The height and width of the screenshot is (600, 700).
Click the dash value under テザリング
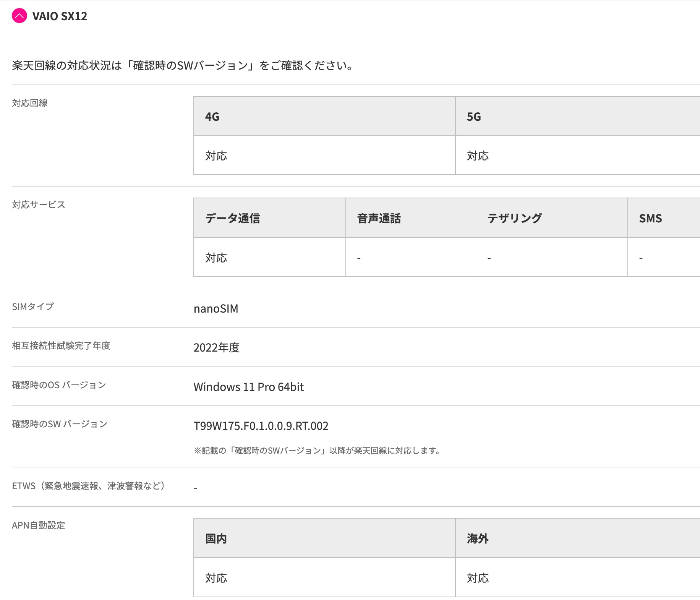click(x=489, y=259)
